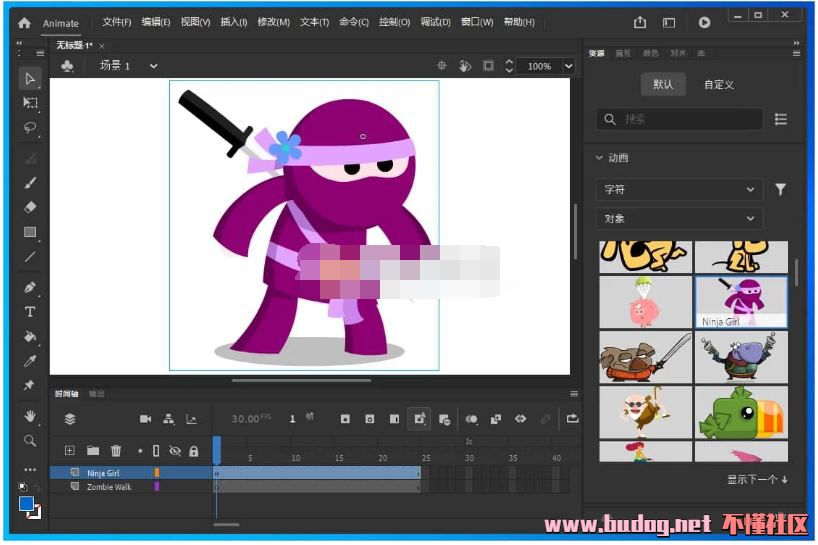
Task: Toggle layer outline mode icon
Action: coord(156,451)
